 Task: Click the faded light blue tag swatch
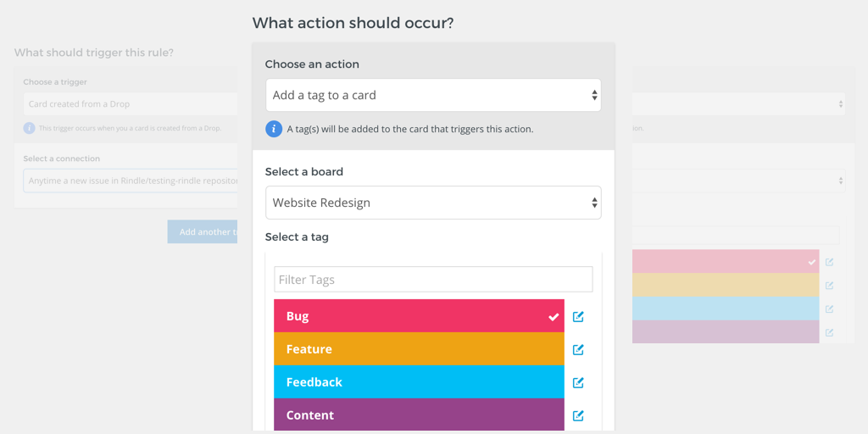[x=726, y=309]
